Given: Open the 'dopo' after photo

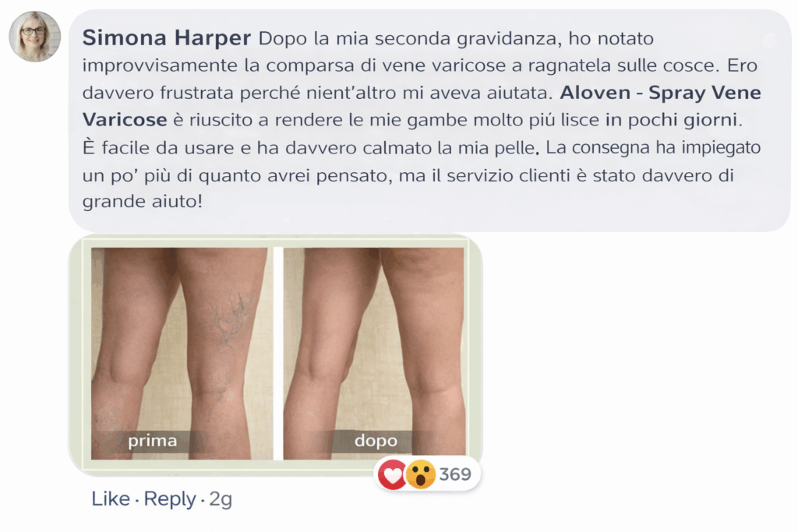Looking at the screenshot, I should coord(374,354).
